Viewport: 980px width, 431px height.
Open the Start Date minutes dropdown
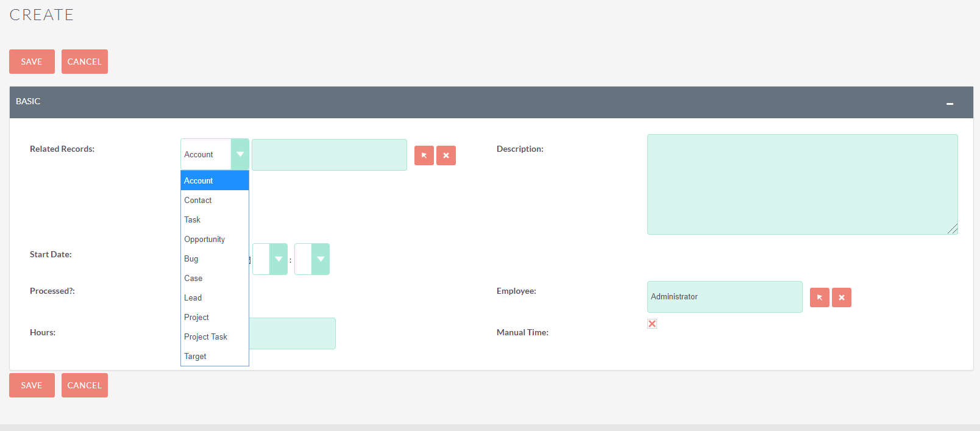pos(312,259)
